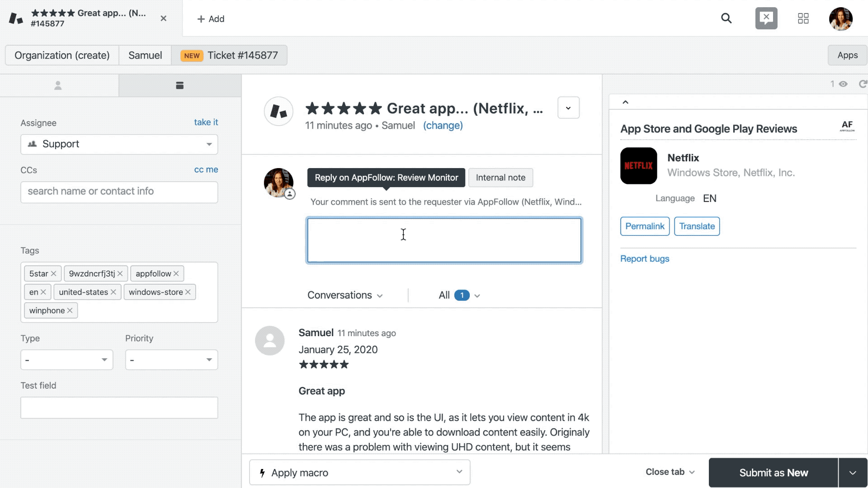Click the Translate button

(697, 226)
